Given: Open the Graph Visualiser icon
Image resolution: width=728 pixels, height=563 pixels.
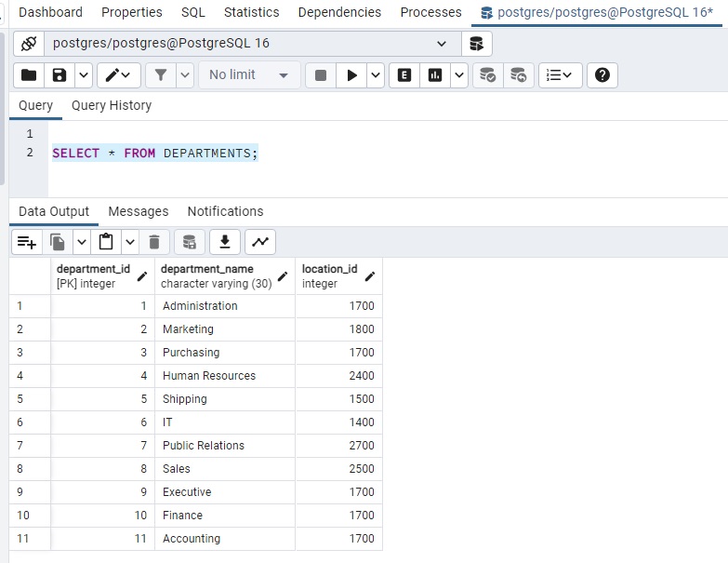Looking at the screenshot, I should point(260,243).
